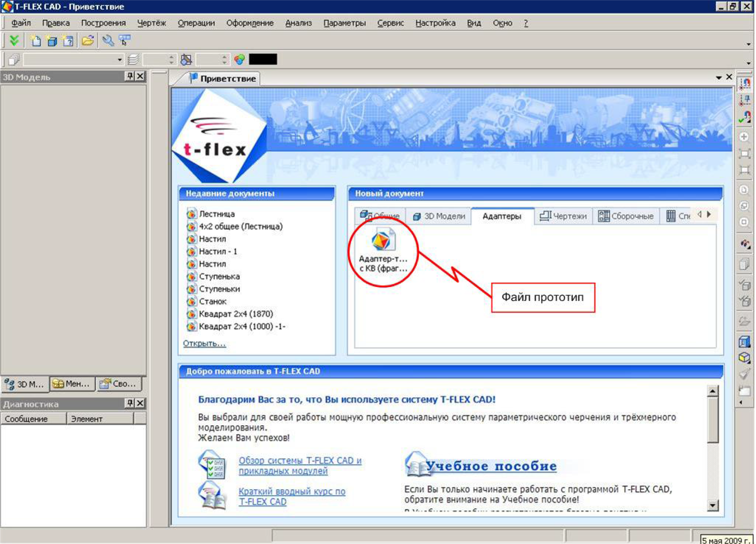Pin the Диагностика panel
Image resolution: width=756 pixels, height=544 pixels.
point(130,403)
